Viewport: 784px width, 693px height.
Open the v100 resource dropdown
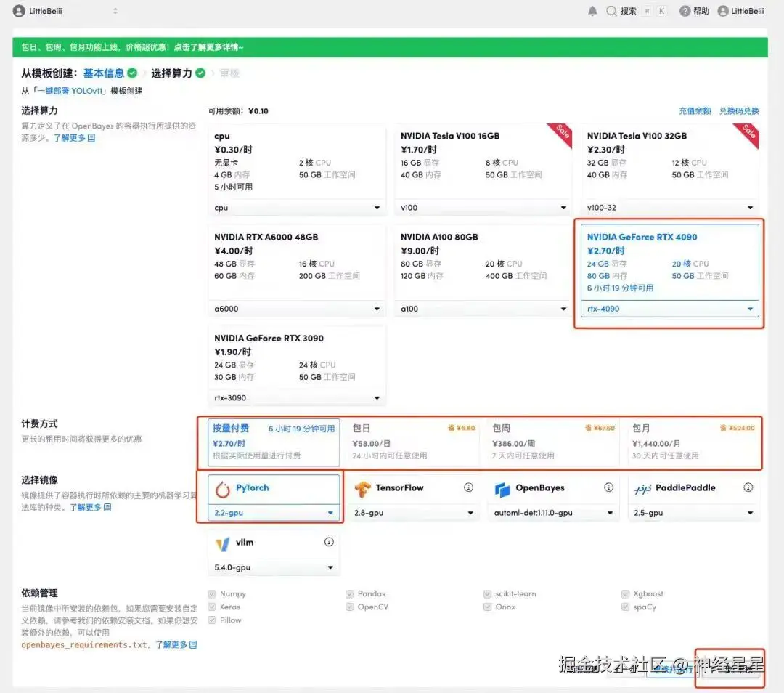(483, 208)
